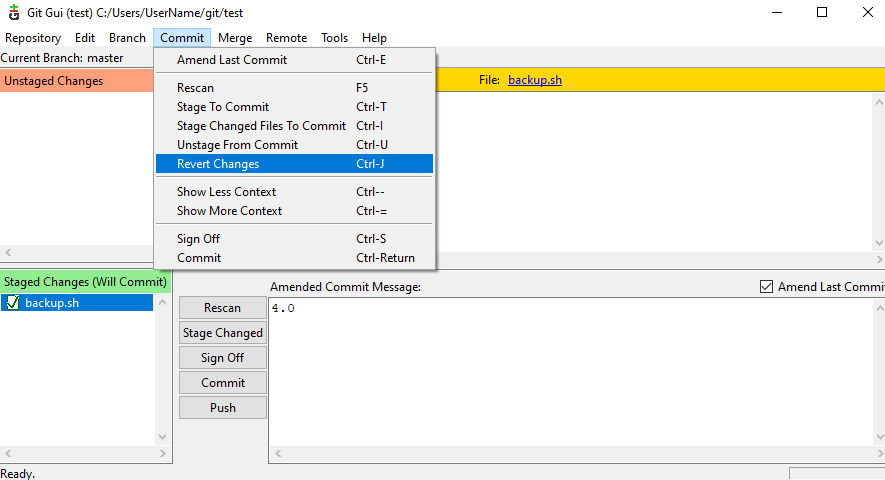The image size is (885, 480).
Task: Select backup.sh in Staged Changes list
Action: point(77,303)
